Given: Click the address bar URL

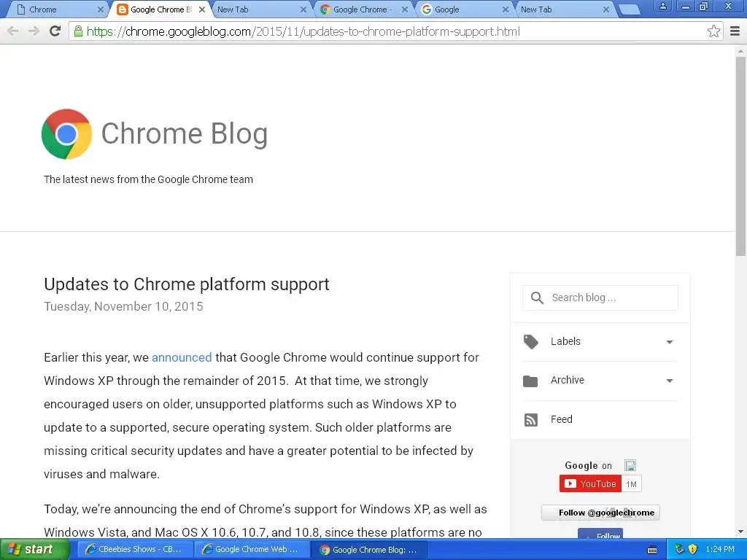Looking at the screenshot, I should 303,31.
